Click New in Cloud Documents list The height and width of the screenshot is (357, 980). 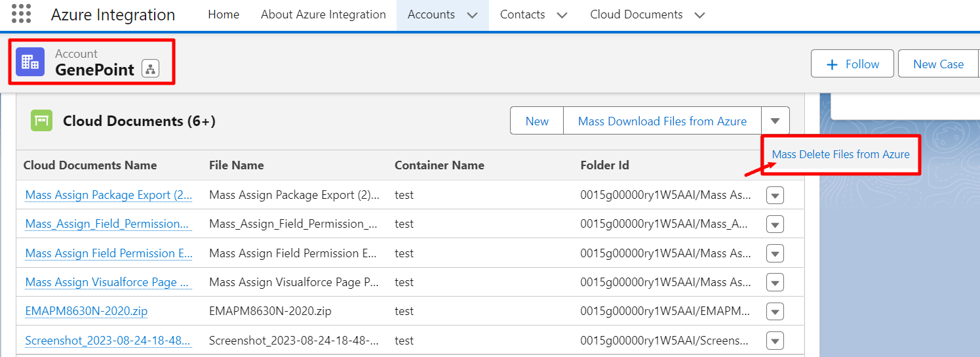tap(537, 121)
